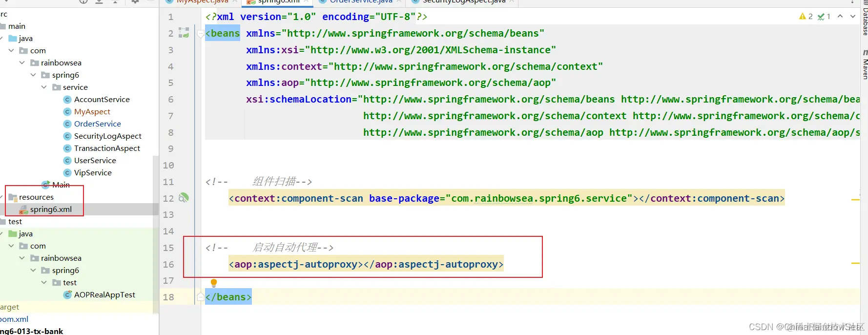Click the yellow warnings indicator showing 2
This screenshot has width=868, height=335.
[x=806, y=17]
